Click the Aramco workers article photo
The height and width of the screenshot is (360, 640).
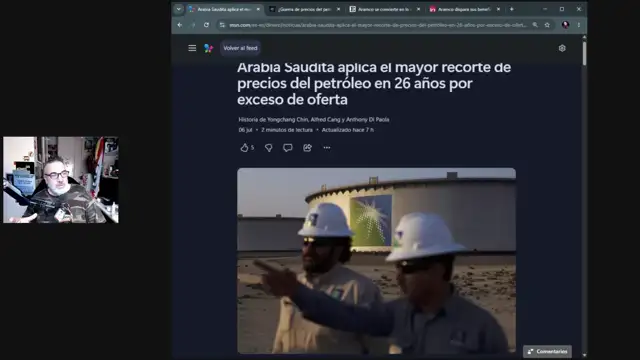[376, 260]
